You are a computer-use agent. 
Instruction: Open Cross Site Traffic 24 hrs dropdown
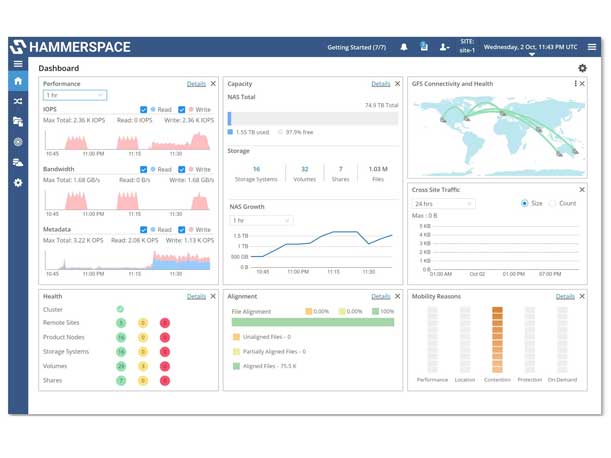[443, 203]
